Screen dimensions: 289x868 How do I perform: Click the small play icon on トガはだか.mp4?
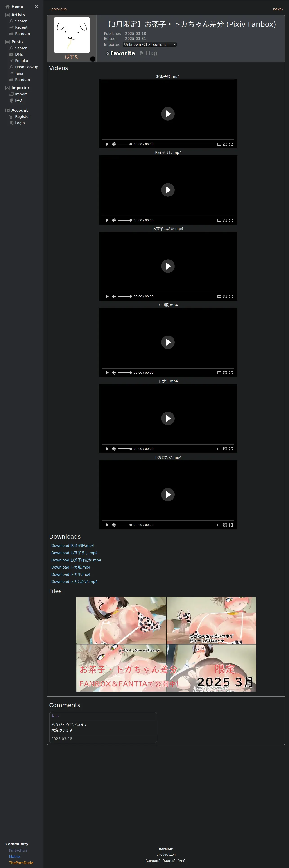click(x=107, y=525)
